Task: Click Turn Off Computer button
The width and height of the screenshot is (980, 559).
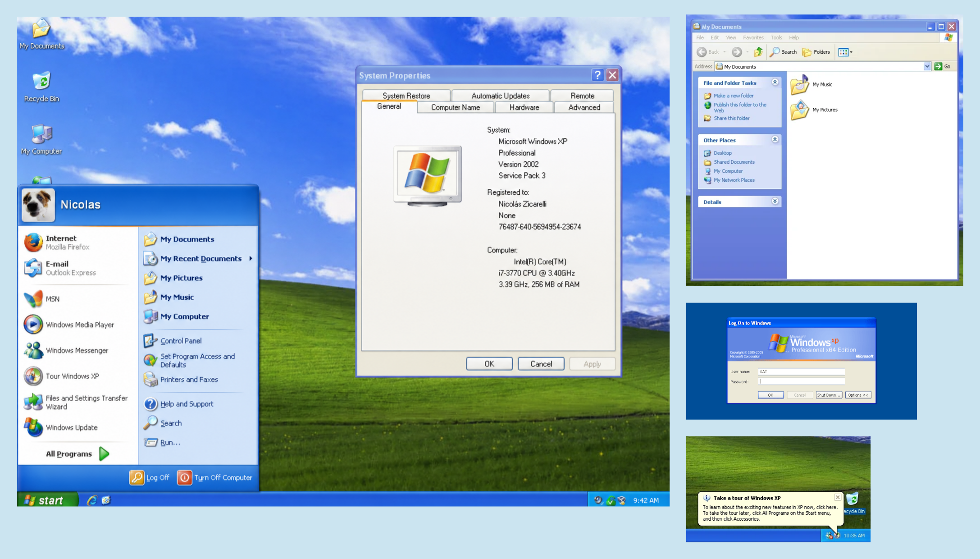Action: coord(215,477)
